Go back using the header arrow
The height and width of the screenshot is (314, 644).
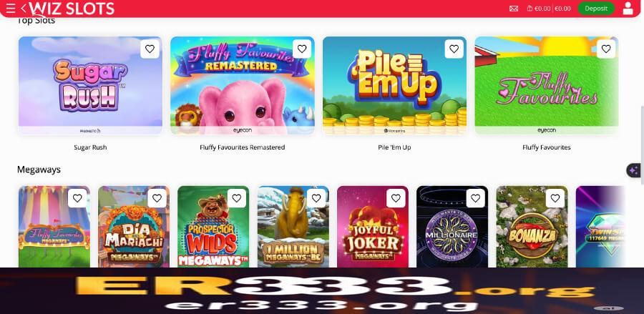24,8
